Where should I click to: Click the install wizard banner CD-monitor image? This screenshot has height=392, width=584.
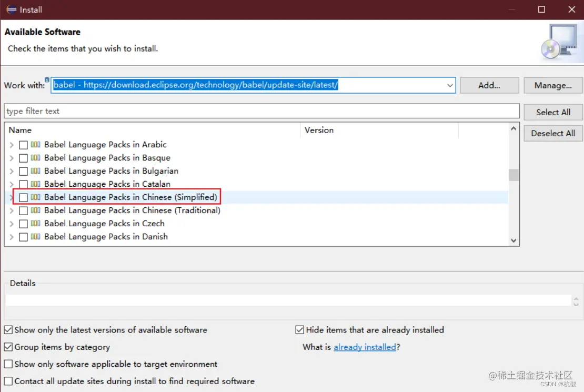click(560, 42)
